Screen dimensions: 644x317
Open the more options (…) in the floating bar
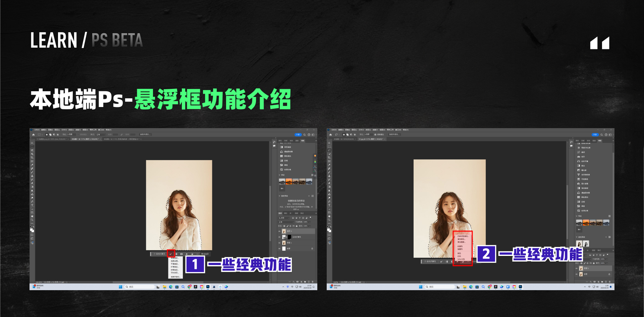tap(197, 254)
